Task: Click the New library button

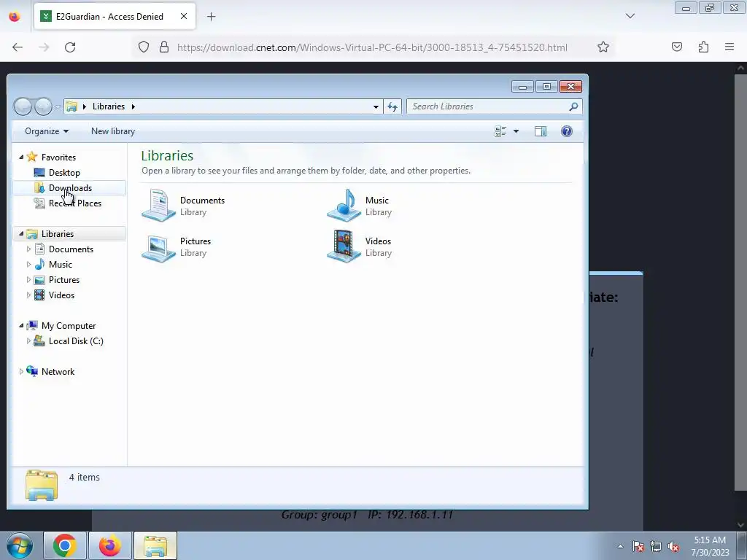Action: tap(113, 131)
